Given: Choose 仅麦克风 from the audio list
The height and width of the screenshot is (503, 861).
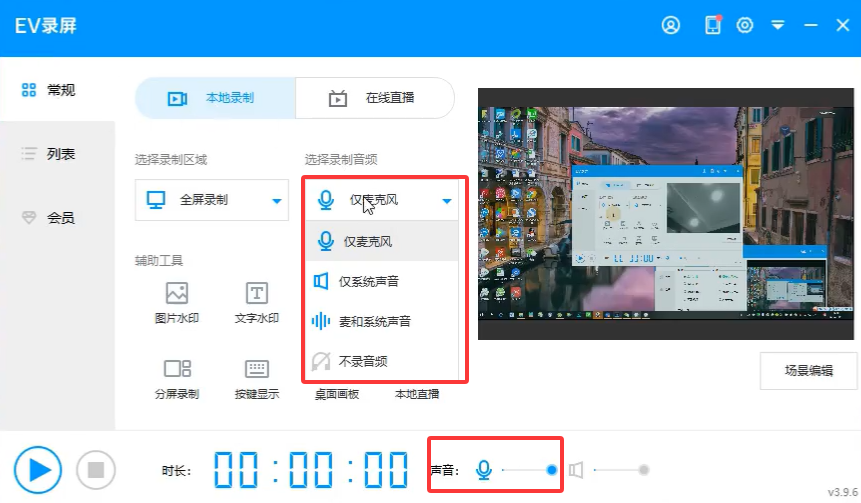Looking at the screenshot, I should pos(382,241).
